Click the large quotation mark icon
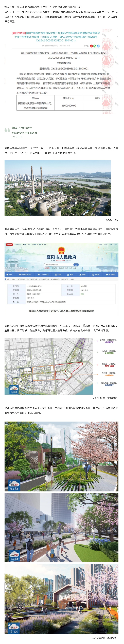124x644 pixels. 7,130
